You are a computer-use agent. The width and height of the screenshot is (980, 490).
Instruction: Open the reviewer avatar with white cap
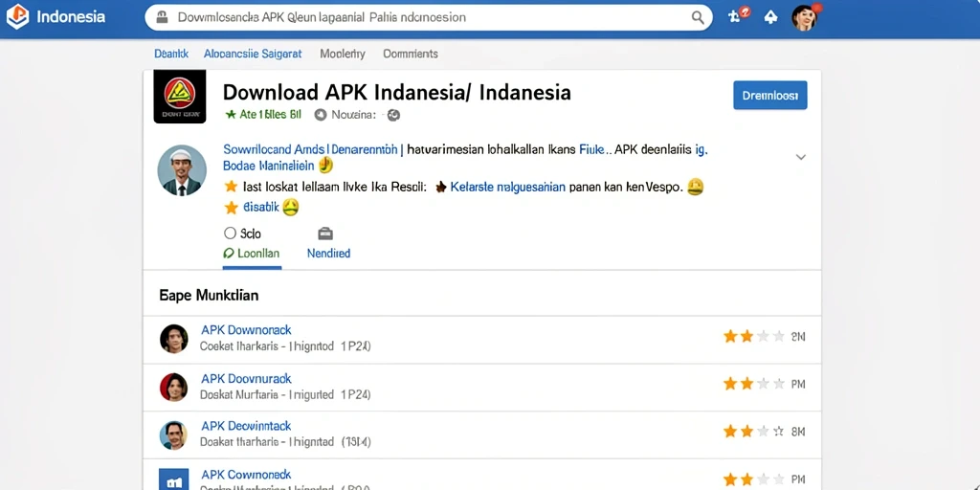182,170
